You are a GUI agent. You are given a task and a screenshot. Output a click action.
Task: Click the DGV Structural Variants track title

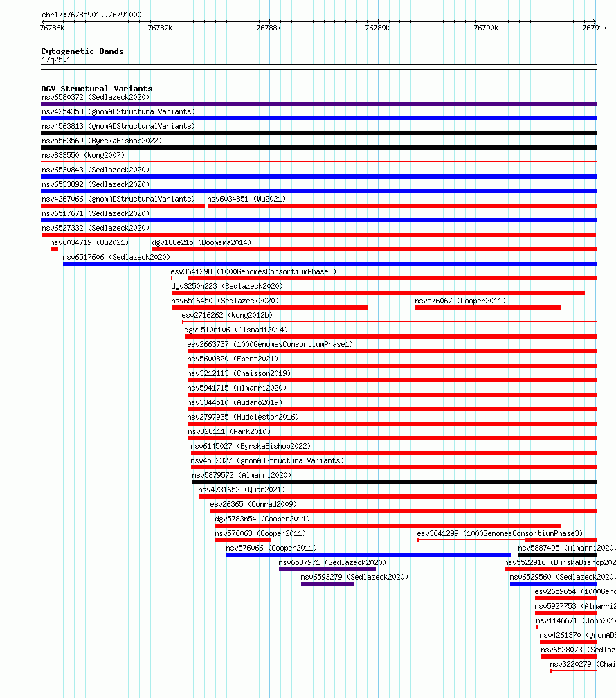97,89
